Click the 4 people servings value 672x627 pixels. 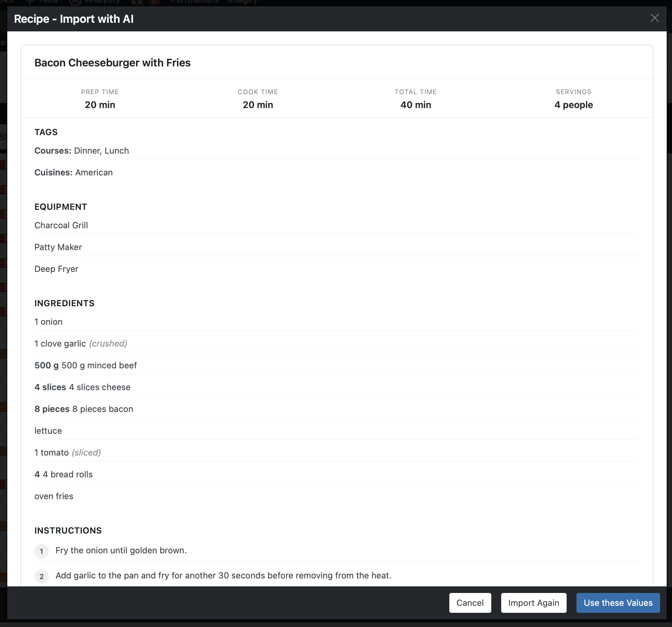[573, 105]
